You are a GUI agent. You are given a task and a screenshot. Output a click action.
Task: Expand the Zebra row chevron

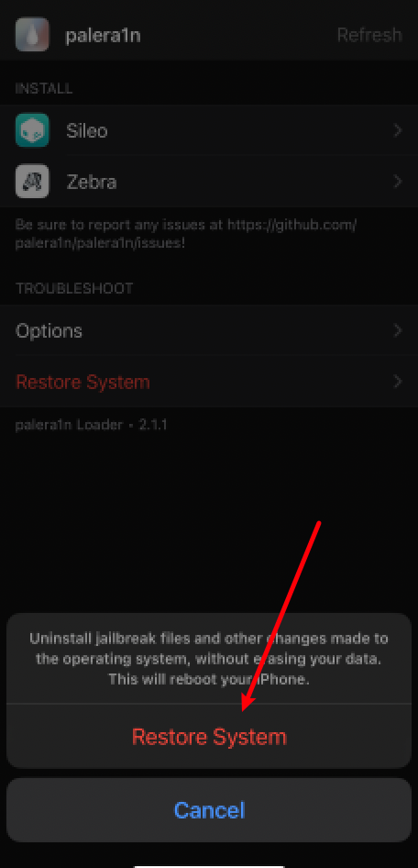click(x=397, y=182)
